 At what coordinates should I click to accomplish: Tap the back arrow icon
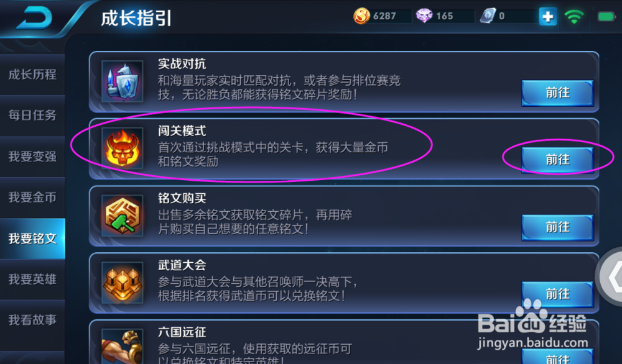point(34,18)
